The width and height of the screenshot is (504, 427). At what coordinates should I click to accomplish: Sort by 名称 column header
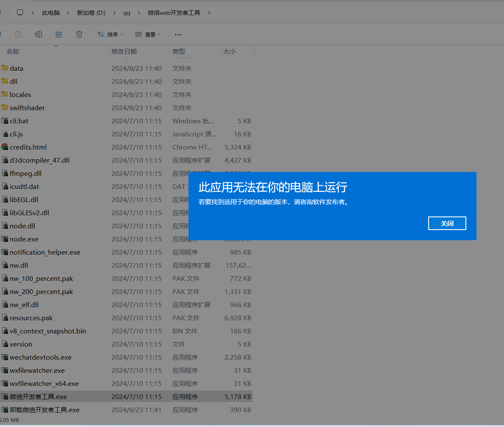(x=13, y=51)
